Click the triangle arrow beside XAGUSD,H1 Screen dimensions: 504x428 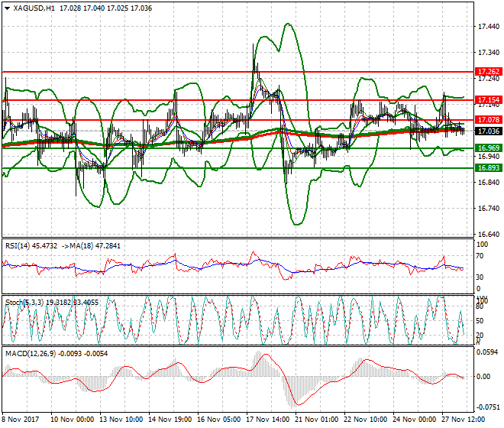tap(7, 8)
